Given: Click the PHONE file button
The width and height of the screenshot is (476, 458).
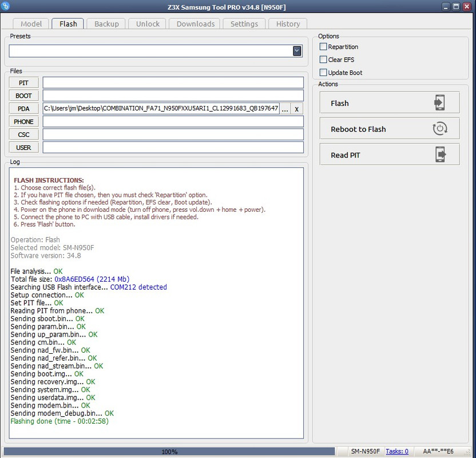Looking at the screenshot, I should coord(23,121).
